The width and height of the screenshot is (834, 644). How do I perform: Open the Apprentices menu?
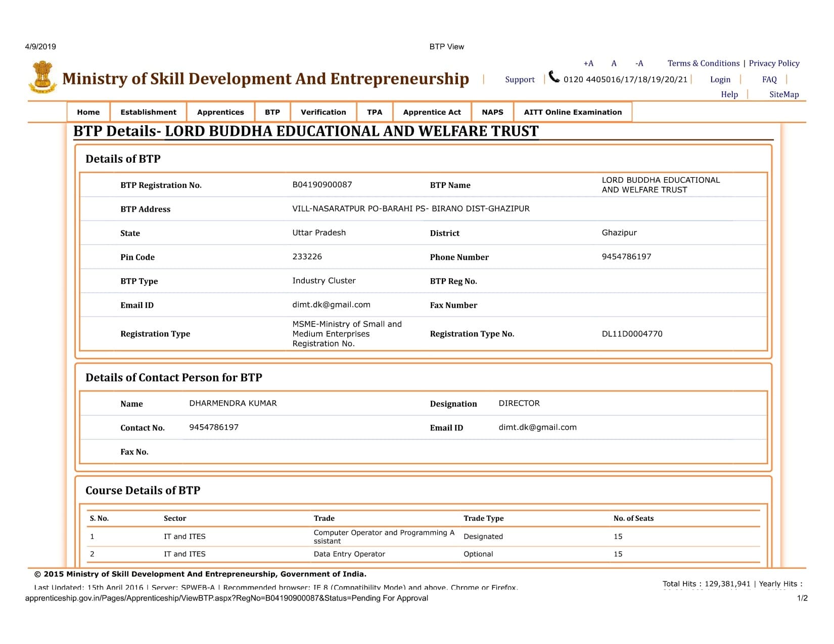(220, 112)
